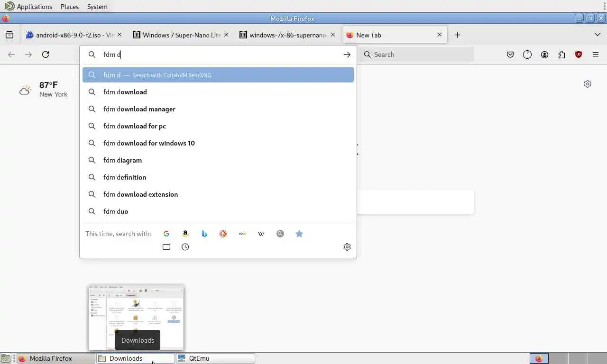Select the eBay one-off search icon

[242, 234]
